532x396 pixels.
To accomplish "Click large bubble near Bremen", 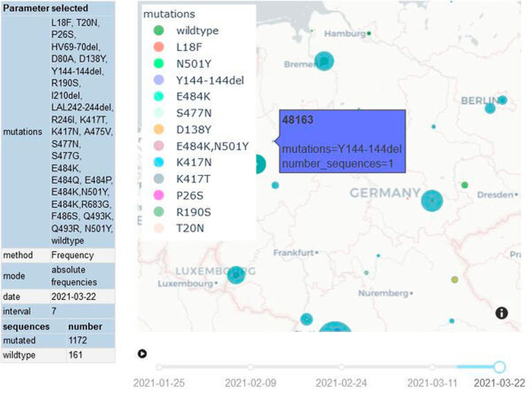I will pyautogui.click(x=324, y=61).
